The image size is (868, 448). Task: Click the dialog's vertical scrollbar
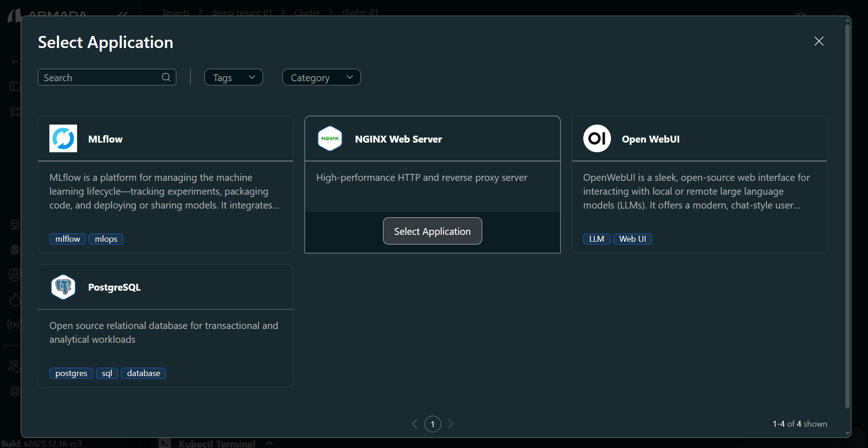tap(847, 217)
